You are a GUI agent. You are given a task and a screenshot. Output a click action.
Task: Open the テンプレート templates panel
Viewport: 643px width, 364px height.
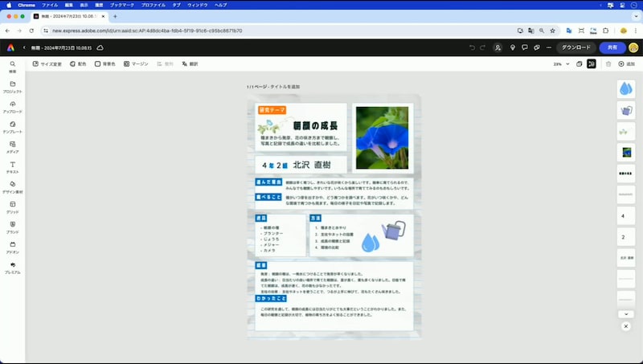[12, 127]
